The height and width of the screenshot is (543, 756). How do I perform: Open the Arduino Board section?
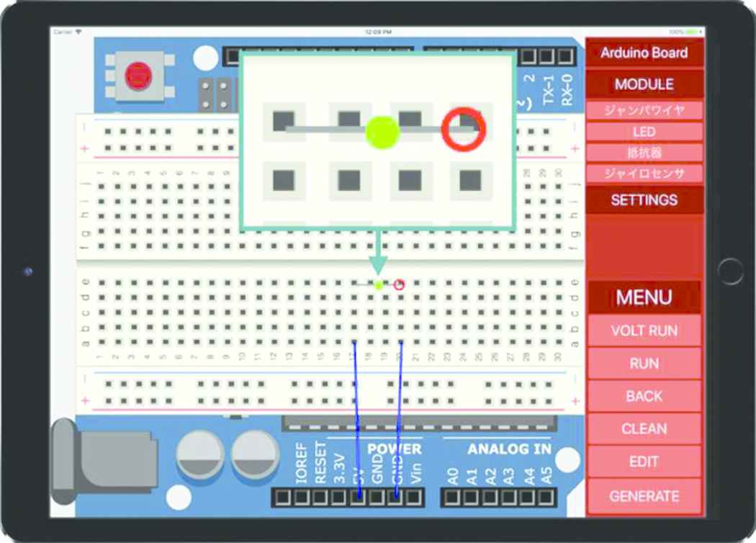coord(644,53)
